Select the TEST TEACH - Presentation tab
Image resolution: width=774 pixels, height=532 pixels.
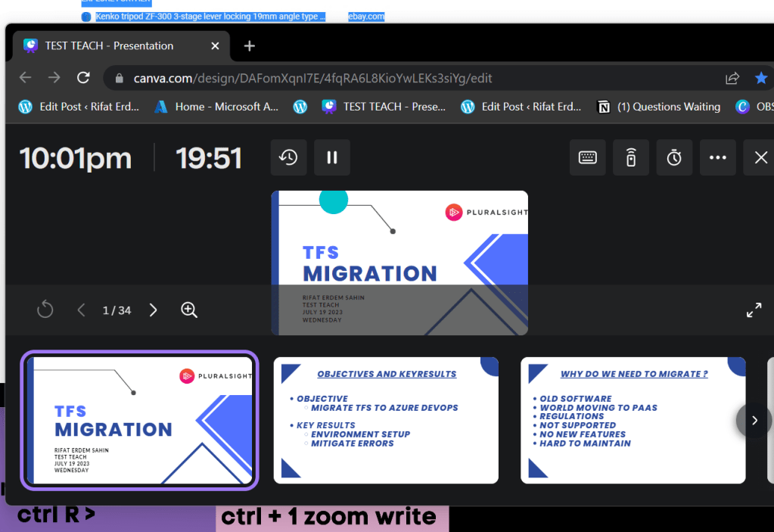coord(121,46)
